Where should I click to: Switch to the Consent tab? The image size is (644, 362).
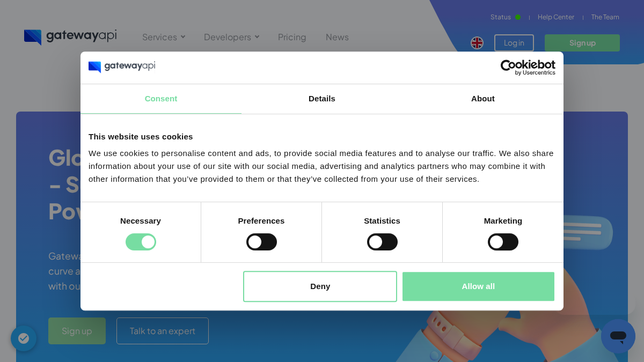[161, 99]
